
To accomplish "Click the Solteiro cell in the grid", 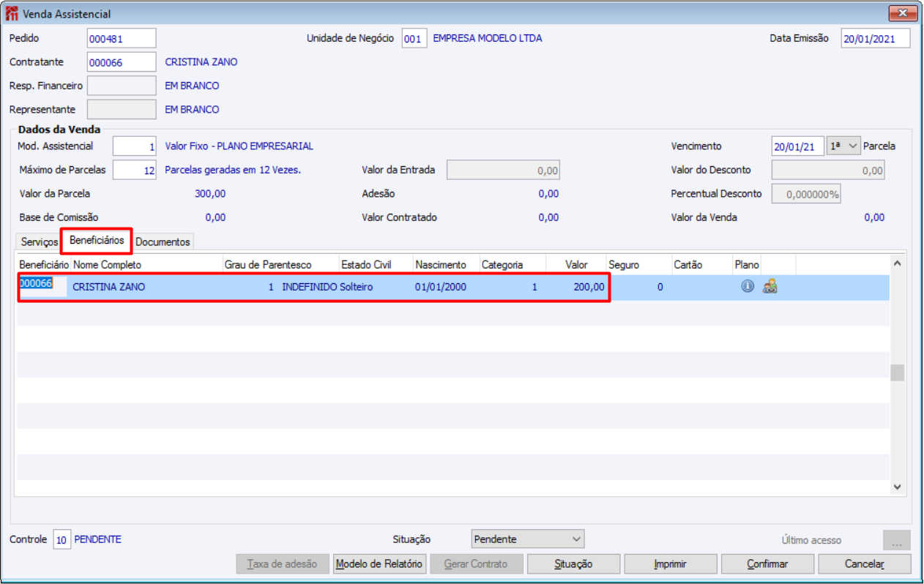I will click(357, 287).
